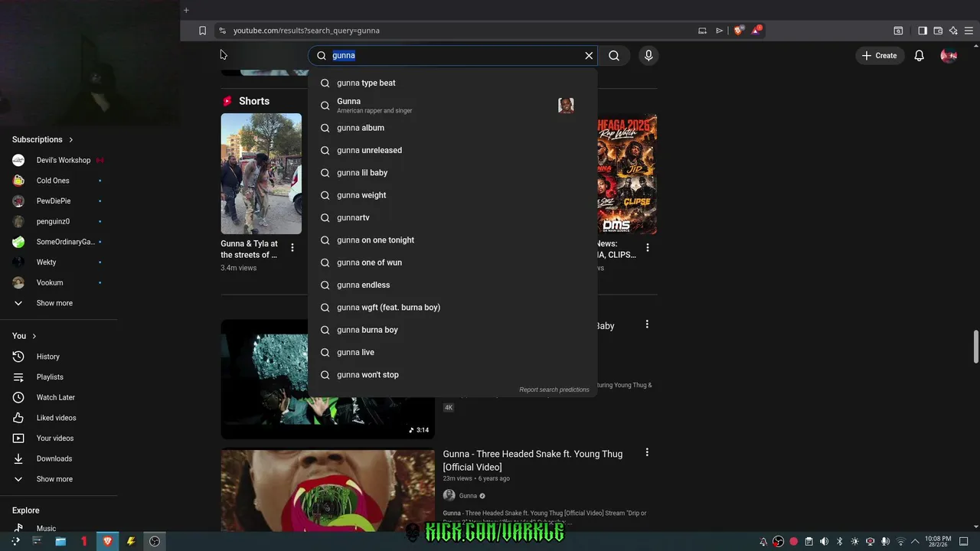Image resolution: width=980 pixels, height=551 pixels.
Task: Toggle the browser sidebar panel icon
Action: click(x=923, y=31)
